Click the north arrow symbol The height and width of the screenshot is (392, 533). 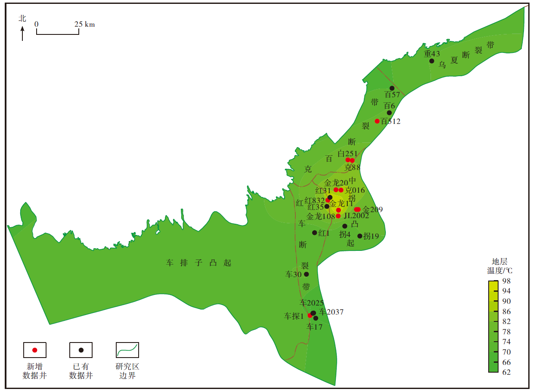(x=22, y=33)
